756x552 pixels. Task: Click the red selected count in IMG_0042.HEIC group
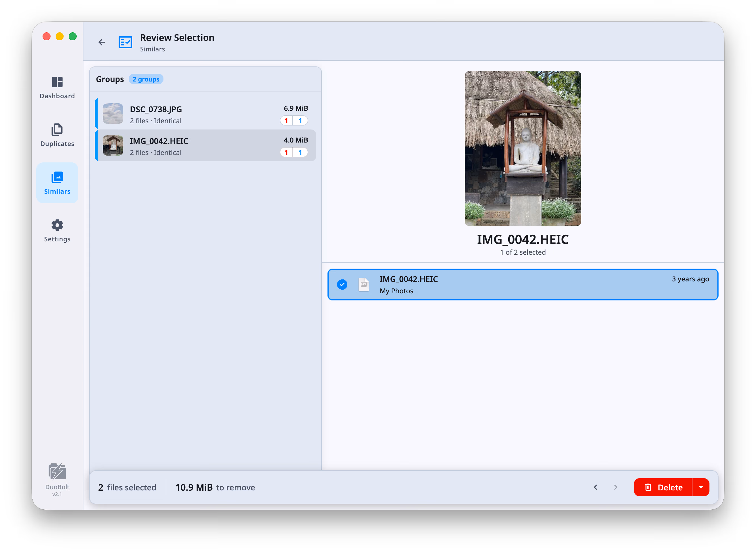[x=286, y=152]
